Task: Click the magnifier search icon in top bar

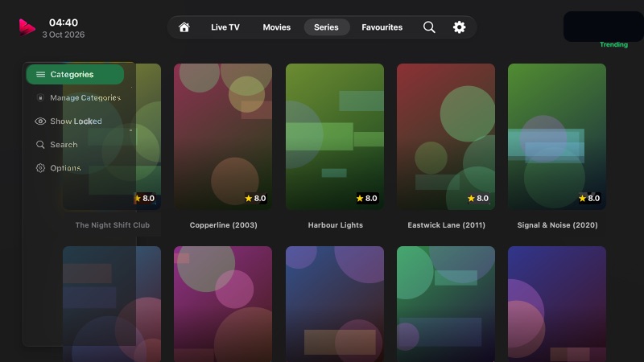Action: 429,27
